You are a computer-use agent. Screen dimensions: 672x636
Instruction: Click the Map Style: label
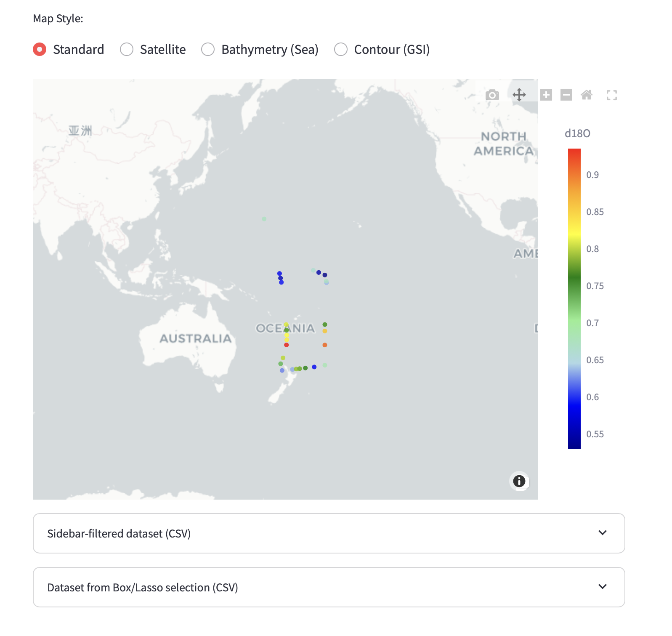click(58, 19)
